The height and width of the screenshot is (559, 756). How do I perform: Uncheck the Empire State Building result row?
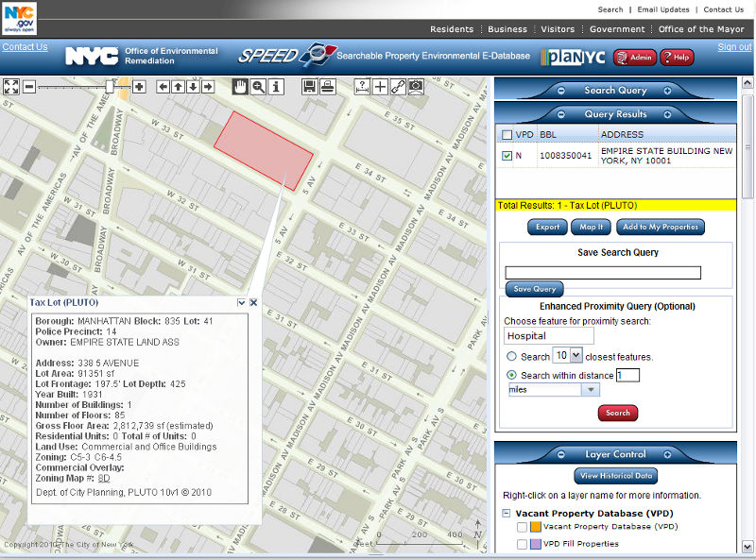coord(507,156)
